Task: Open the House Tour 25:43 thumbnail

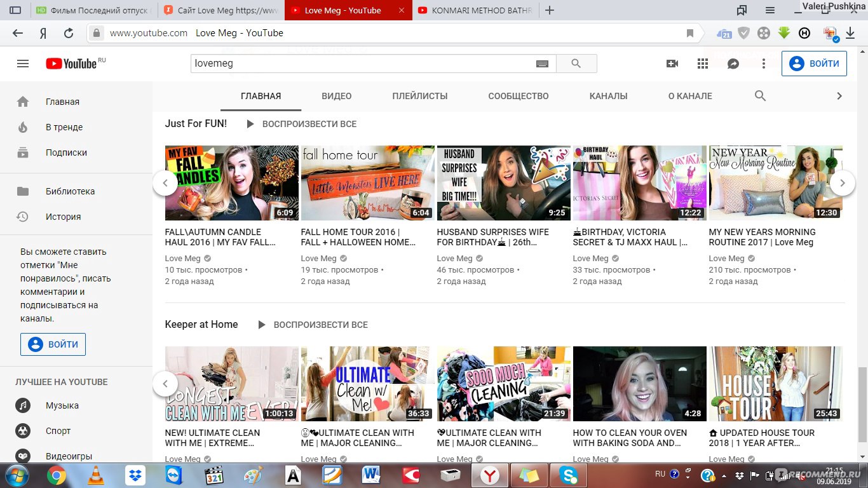Action: 776,384
